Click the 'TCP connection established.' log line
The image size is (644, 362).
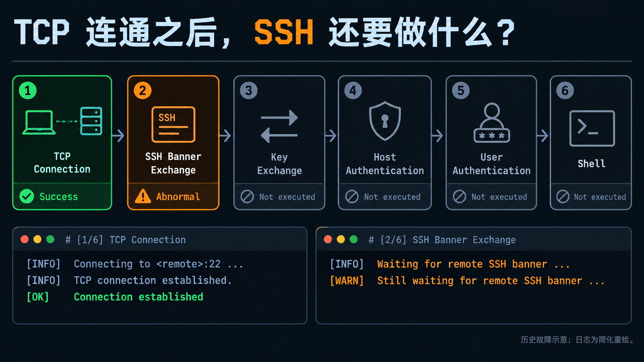coord(153,280)
